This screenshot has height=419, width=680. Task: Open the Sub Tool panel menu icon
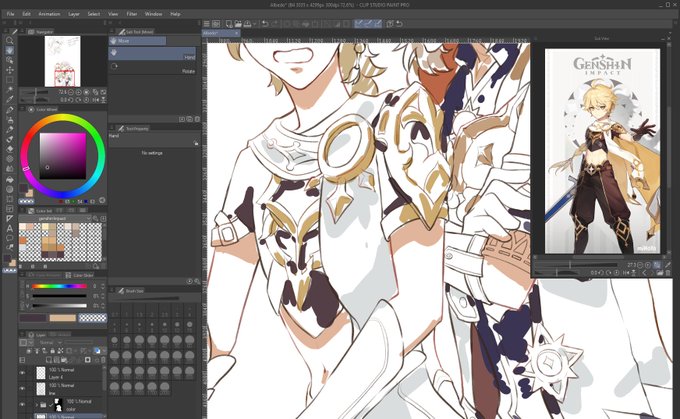click(x=111, y=32)
